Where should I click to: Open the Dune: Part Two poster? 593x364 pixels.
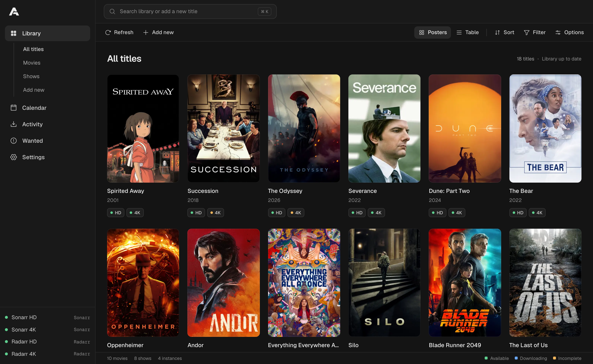click(465, 128)
